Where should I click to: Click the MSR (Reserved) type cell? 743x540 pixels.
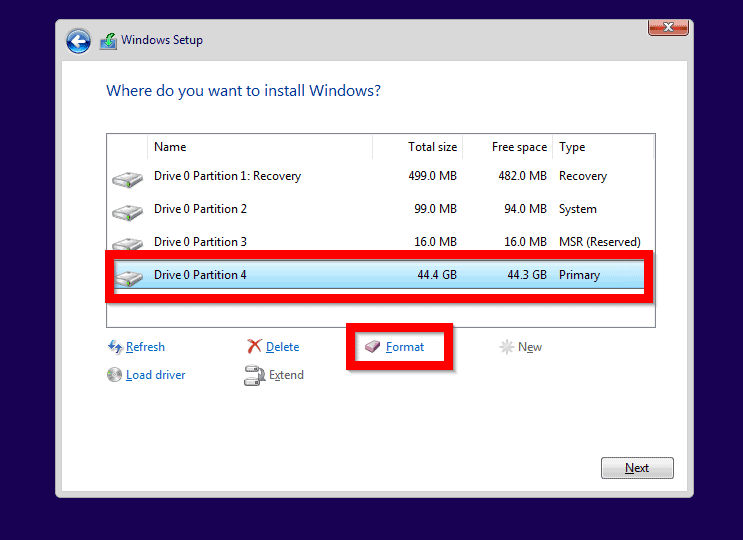point(600,242)
